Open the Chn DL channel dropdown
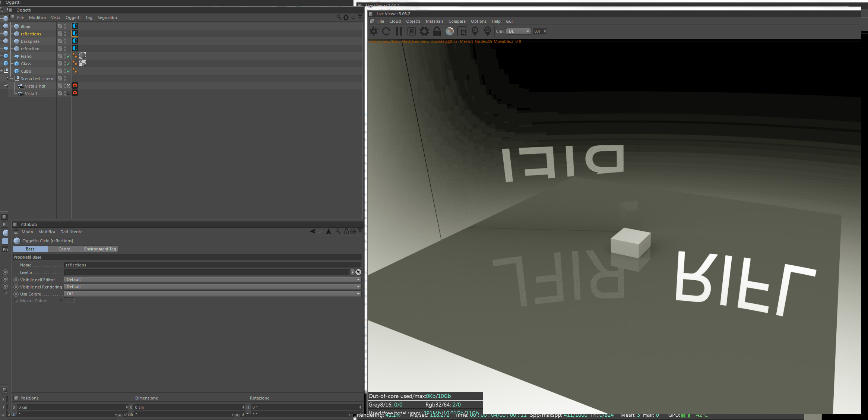 tap(519, 31)
